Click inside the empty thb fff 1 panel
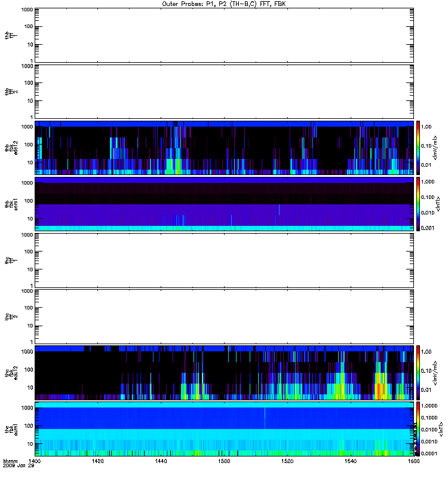This screenshot has height=478, width=448. [224, 35]
